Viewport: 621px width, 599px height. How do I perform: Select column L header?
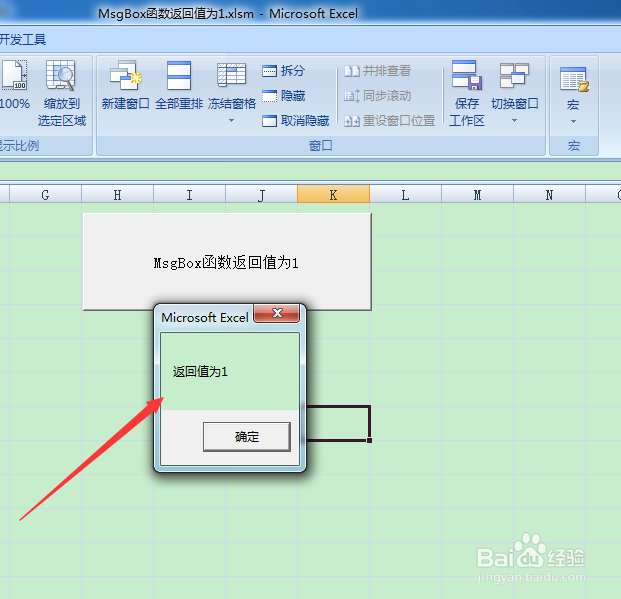tap(405, 195)
